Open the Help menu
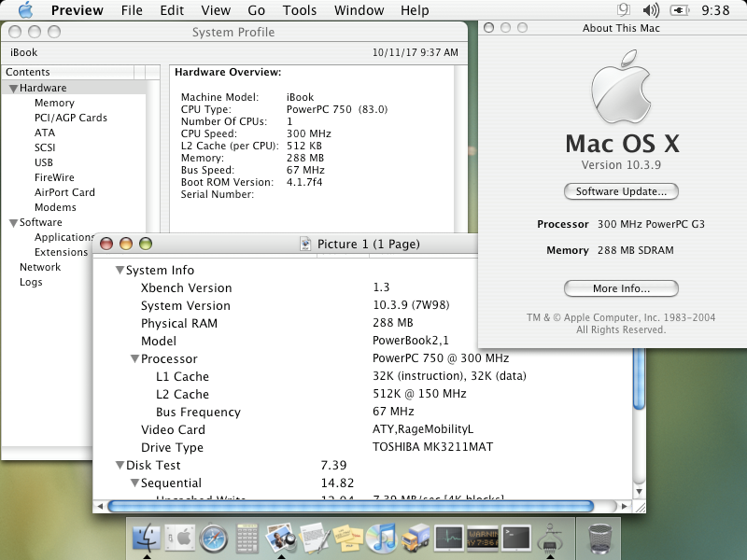The height and width of the screenshot is (560, 747). coord(415,10)
